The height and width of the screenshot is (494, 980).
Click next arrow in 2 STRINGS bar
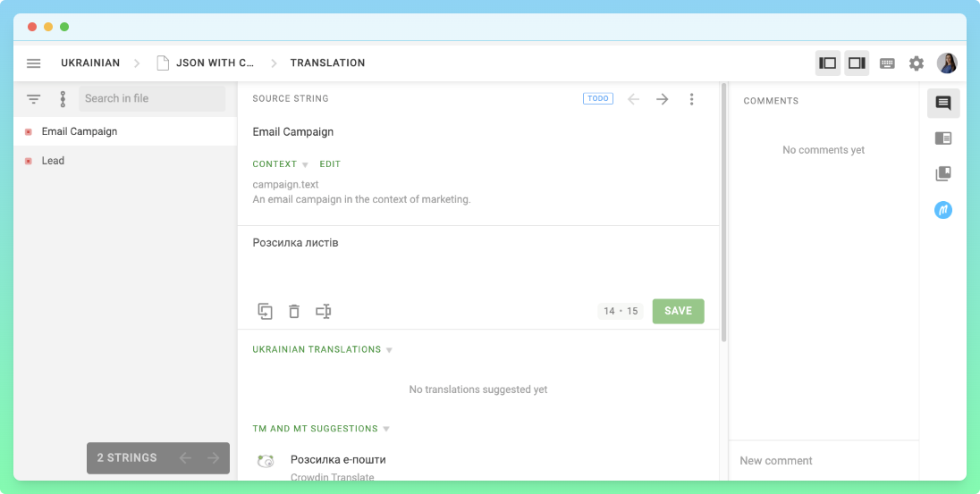tap(214, 457)
